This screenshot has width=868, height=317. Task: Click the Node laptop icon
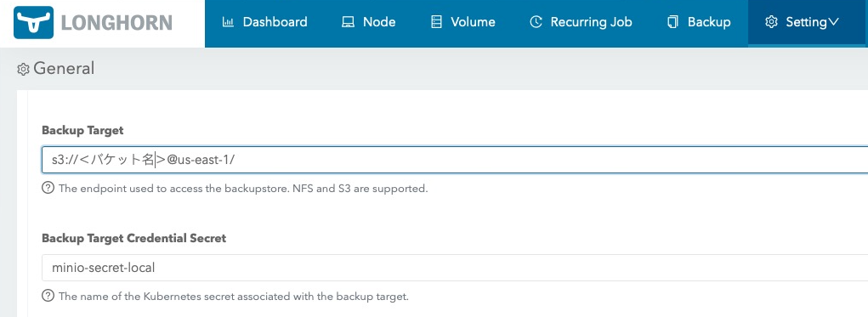tap(348, 22)
